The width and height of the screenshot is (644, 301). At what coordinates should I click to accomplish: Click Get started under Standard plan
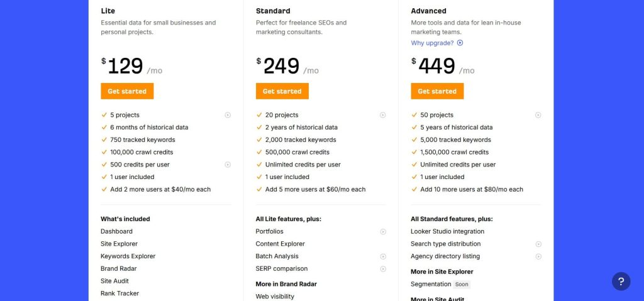point(282,91)
